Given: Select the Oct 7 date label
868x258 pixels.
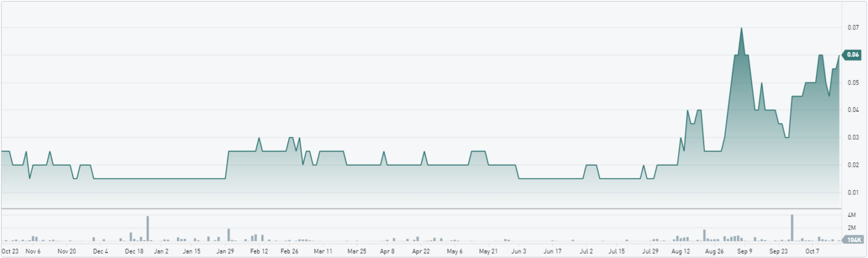Looking at the screenshot, I should tap(812, 250).
